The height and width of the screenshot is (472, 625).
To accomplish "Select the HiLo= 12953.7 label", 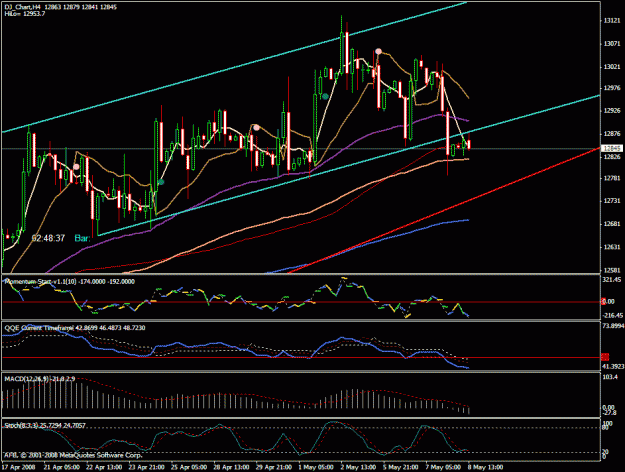I will click(x=25, y=14).
